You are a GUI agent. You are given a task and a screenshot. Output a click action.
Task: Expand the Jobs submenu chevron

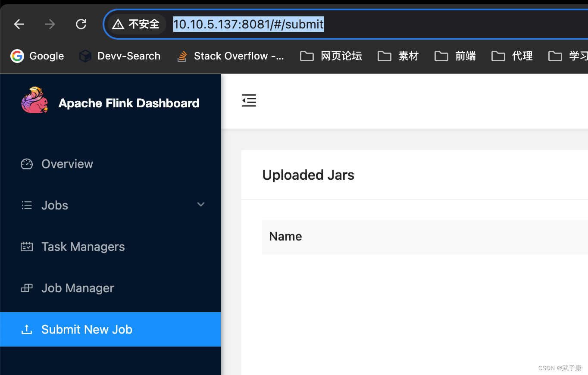point(200,204)
